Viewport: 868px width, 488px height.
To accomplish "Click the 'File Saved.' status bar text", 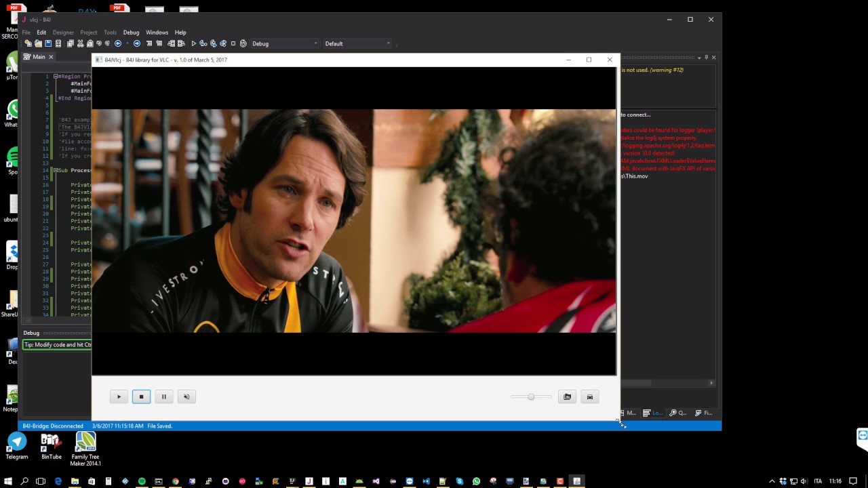I will 160,426.
